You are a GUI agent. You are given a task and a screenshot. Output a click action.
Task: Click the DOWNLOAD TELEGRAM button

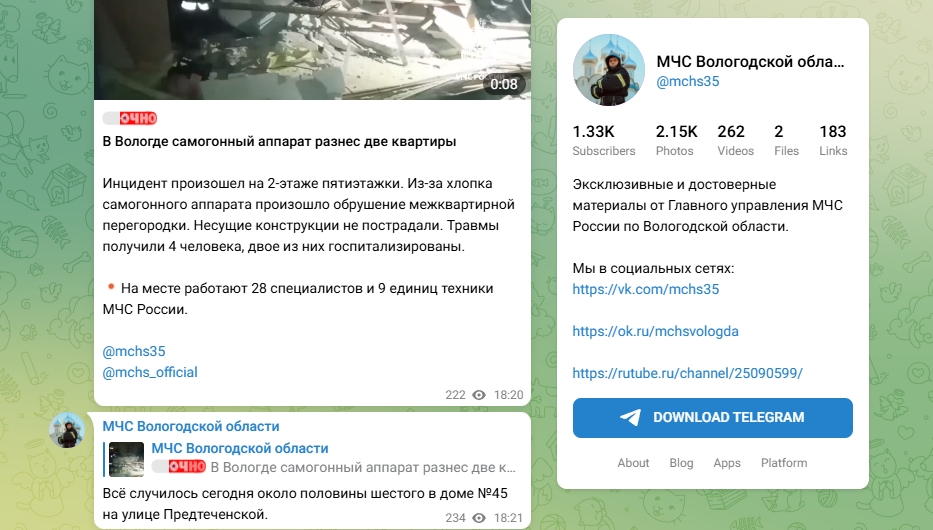click(x=712, y=418)
